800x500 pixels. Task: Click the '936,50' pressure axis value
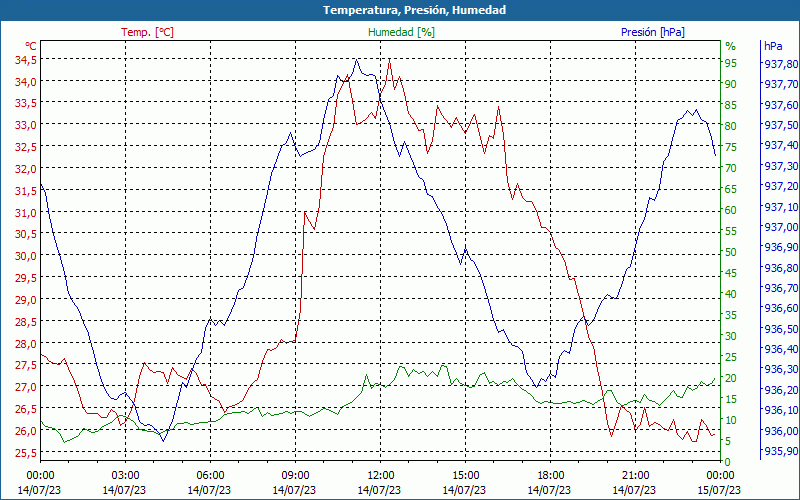(781, 329)
